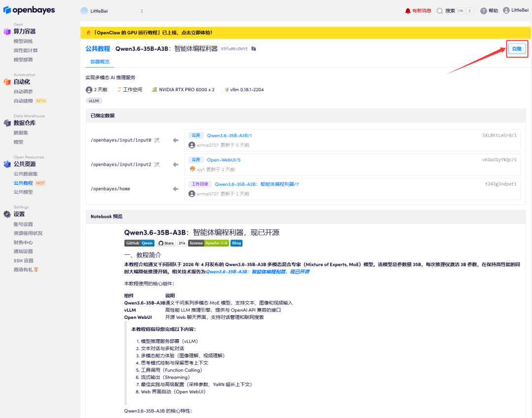
Task: Click the Blog badge
Action: pyautogui.click(x=236, y=243)
